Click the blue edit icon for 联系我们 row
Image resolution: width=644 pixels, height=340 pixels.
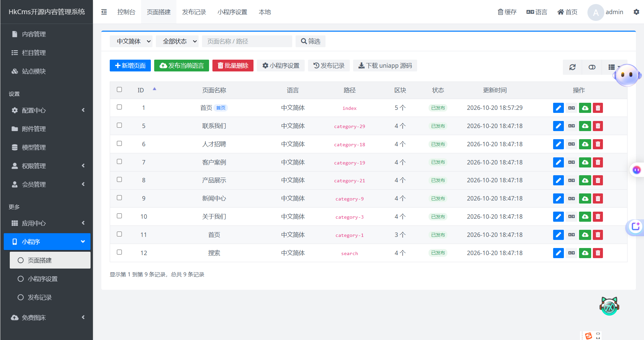point(558,126)
